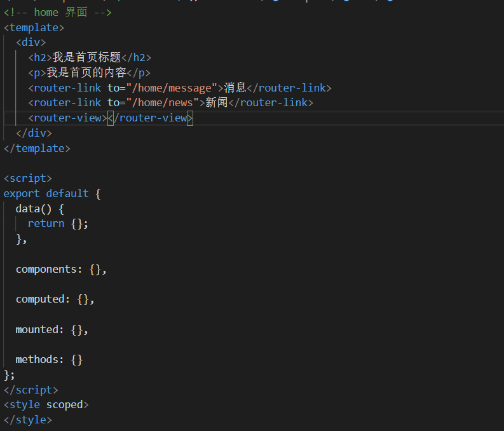Viewport: 504px width, 431px height.
Task: Click the opening <div> tag
Action: coord(31,43)
